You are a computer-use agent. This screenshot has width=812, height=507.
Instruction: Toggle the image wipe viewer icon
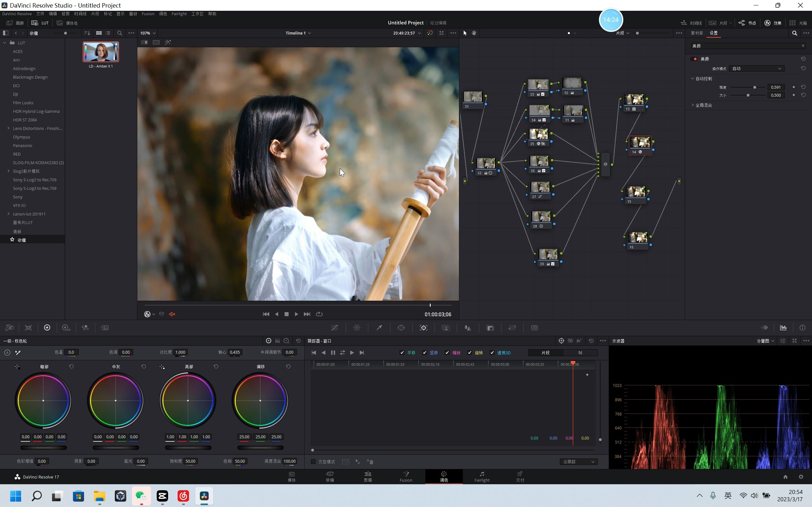point(144,42)
